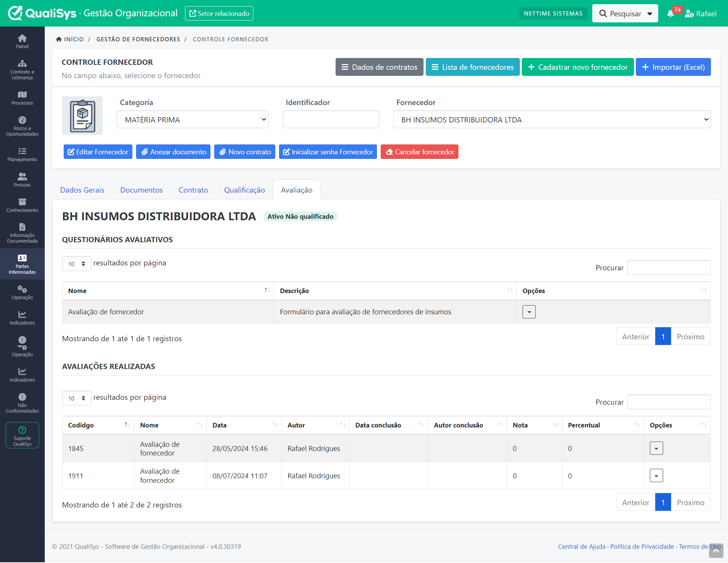728x563 pixels.
Task: Open Política de Privacidade footer link
Action: click(642, 546)
